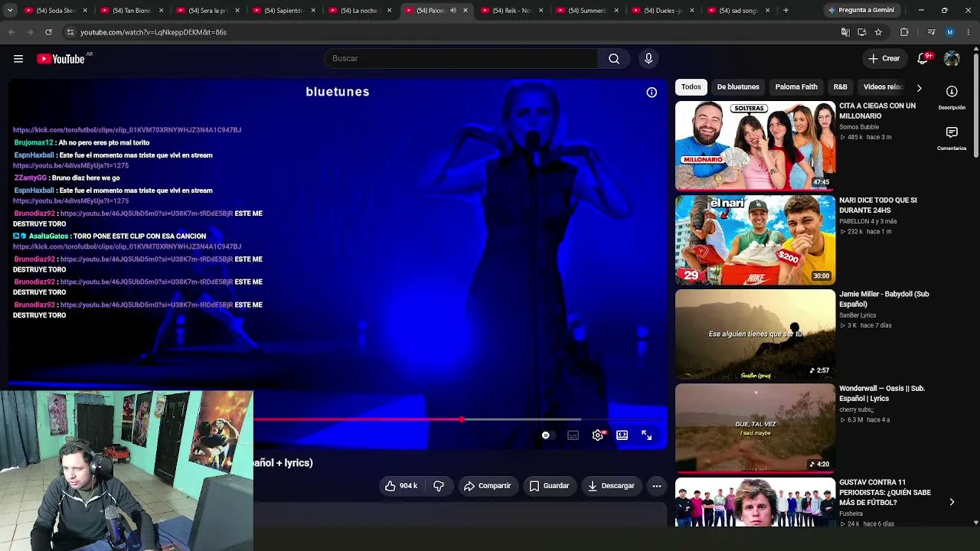Start voice search with the microphone
The width and height of the screenshot is (980, 551).
coord(648,59)
